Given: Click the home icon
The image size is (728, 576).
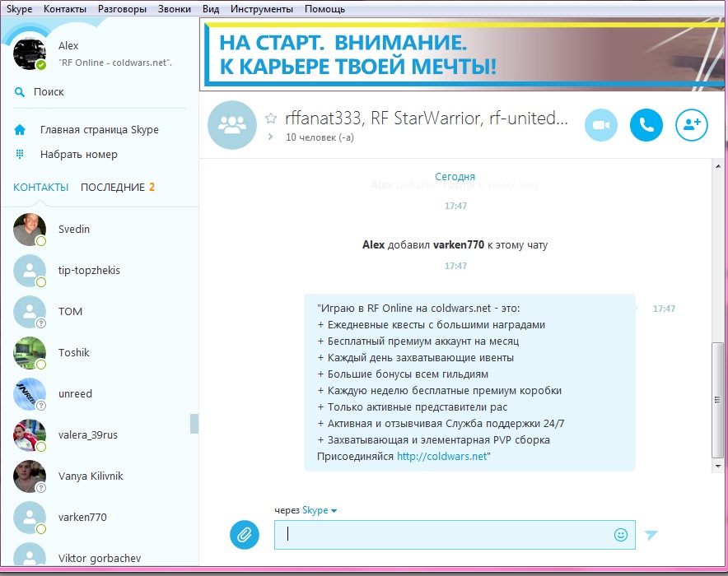Looking at the screenshot, I should (20, 130).
